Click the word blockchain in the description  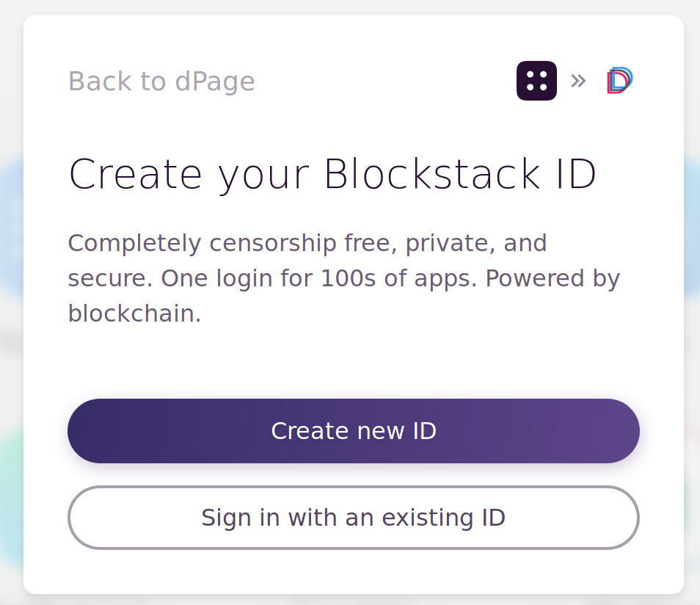coord(134,314)
